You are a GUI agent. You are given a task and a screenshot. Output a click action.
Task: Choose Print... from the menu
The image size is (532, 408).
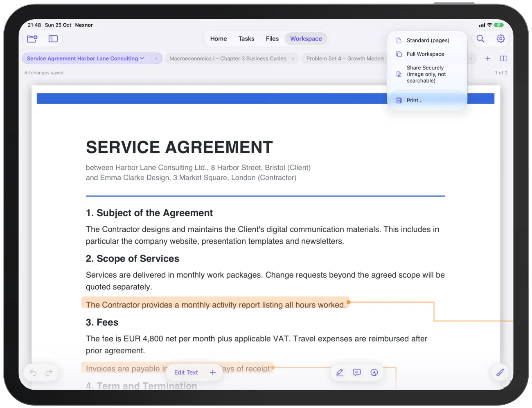427,101
